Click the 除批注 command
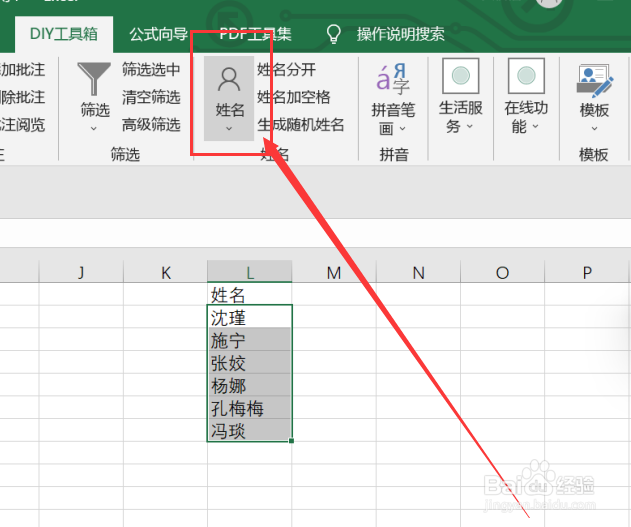 (x=23, y=97)
